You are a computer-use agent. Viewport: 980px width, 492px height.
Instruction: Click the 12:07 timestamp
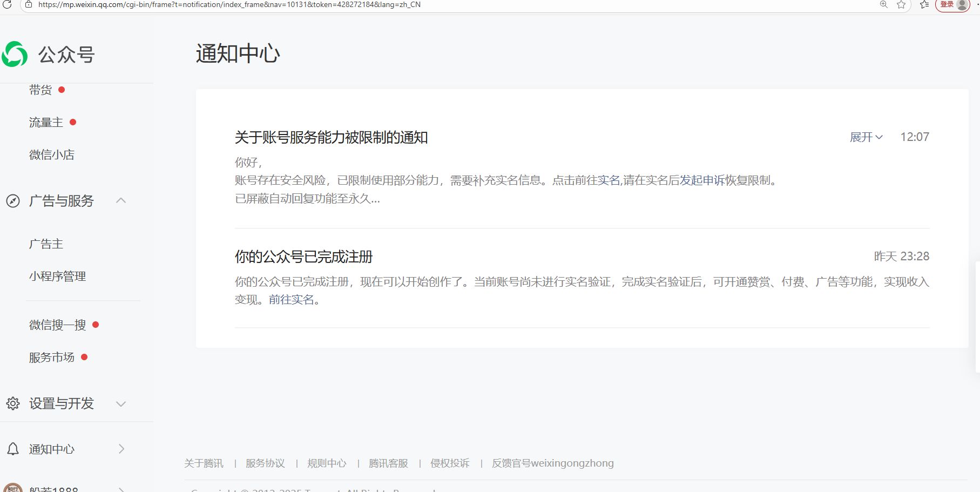tap(915, 137)
